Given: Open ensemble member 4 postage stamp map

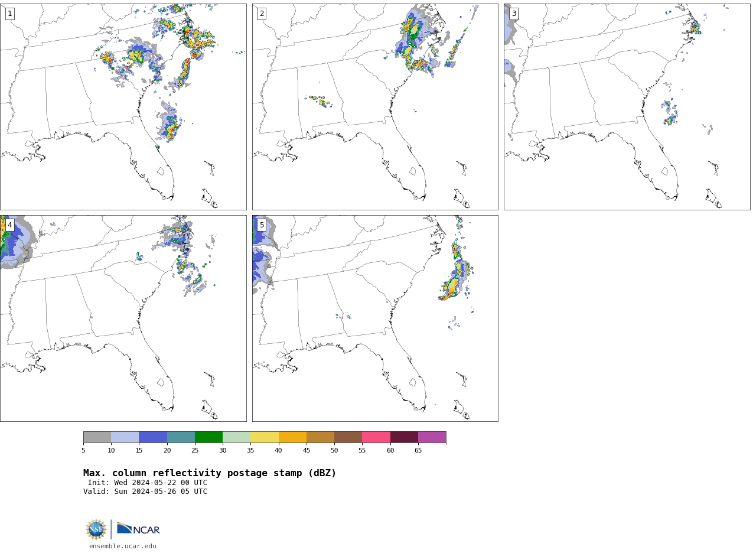Looking at the screenshot, I should click(x=123, y=318).
